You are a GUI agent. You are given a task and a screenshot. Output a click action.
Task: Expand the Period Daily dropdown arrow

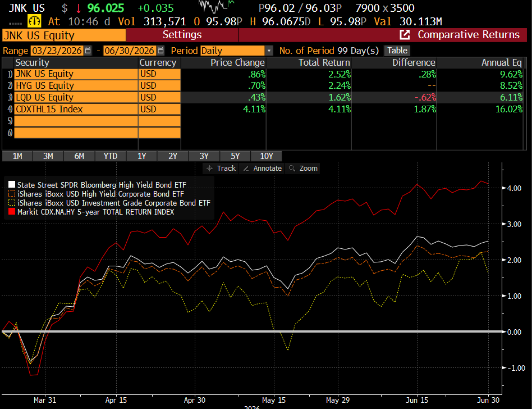click(x=269, y=51)
